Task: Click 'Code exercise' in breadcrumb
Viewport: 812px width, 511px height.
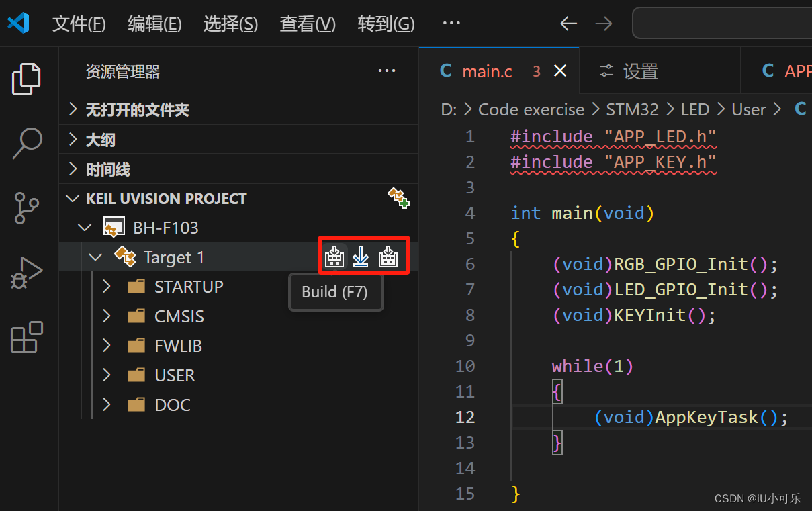Action: [531, 109]
